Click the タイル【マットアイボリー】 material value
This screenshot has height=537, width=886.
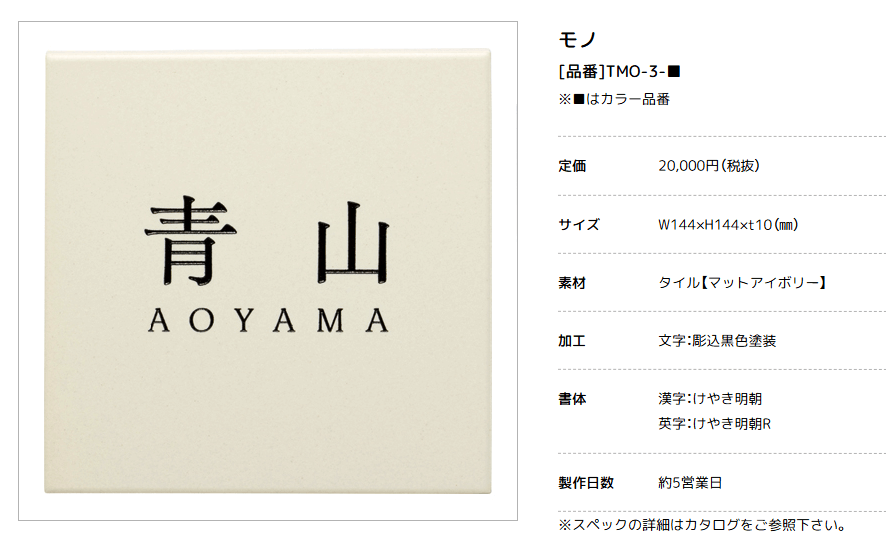742,283
